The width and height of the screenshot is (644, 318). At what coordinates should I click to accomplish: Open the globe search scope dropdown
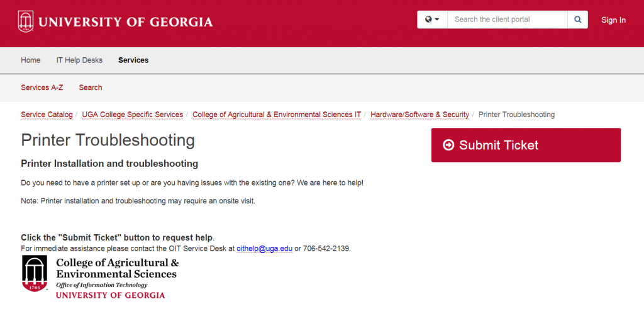click(x=432, y=20)
